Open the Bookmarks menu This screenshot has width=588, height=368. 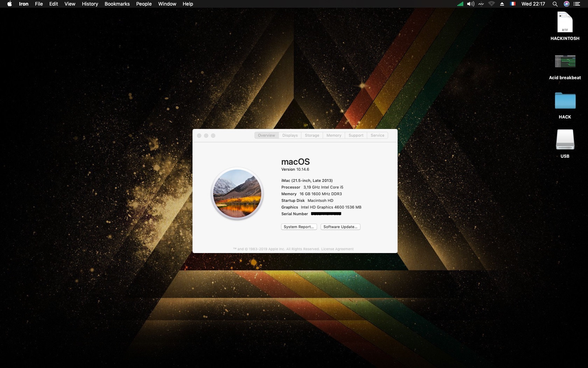click(x=117, y=4)
